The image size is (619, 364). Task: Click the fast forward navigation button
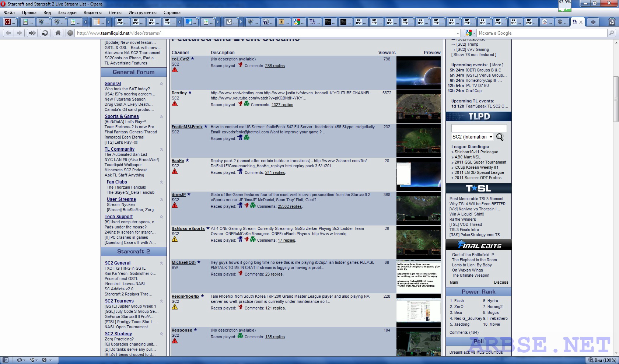pyautogui.click(x=32, y=33)
